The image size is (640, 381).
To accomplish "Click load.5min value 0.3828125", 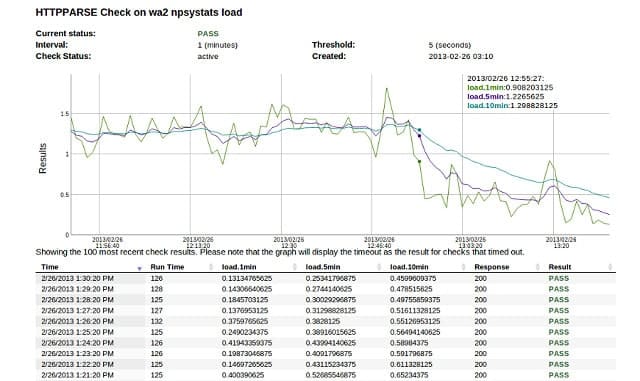I will click(x=323, y=321).
